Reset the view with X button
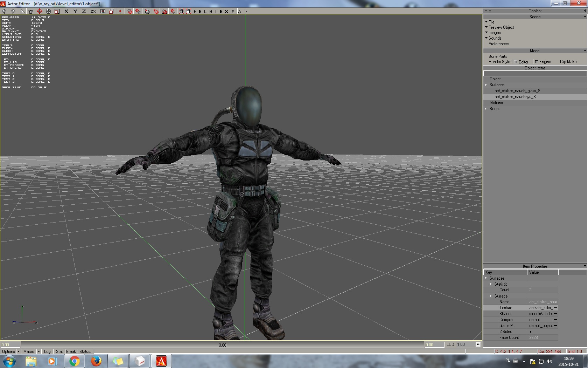The width and height of the screenshot is (588, 368). click(x=226, y=11)
